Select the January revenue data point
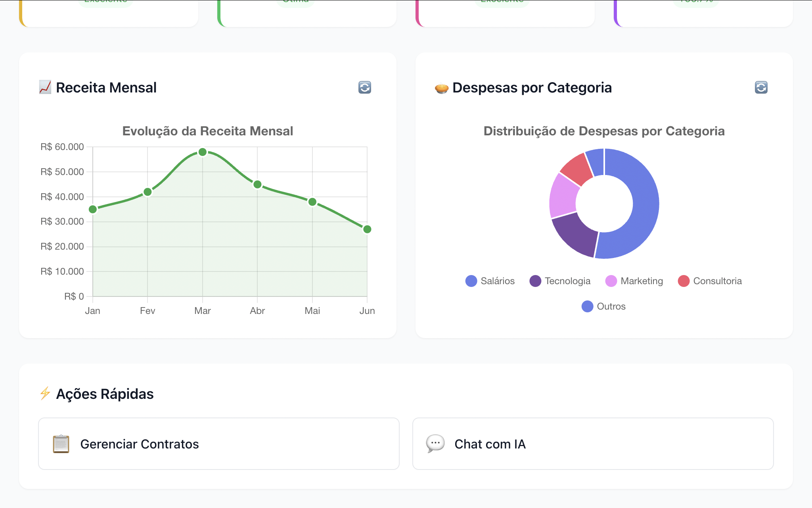 click(x=93, y=209)
